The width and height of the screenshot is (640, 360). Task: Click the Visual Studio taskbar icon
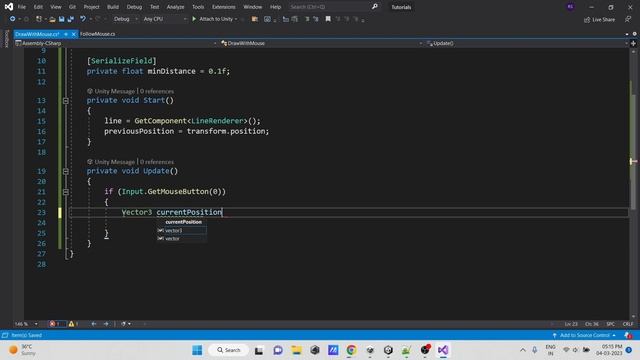pos(443,350)
